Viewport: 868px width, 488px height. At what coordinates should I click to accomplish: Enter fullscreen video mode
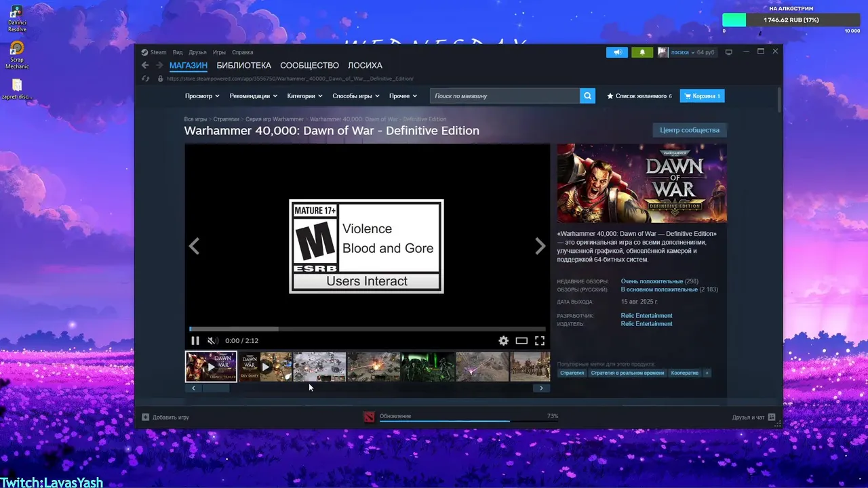click(540, 341)
